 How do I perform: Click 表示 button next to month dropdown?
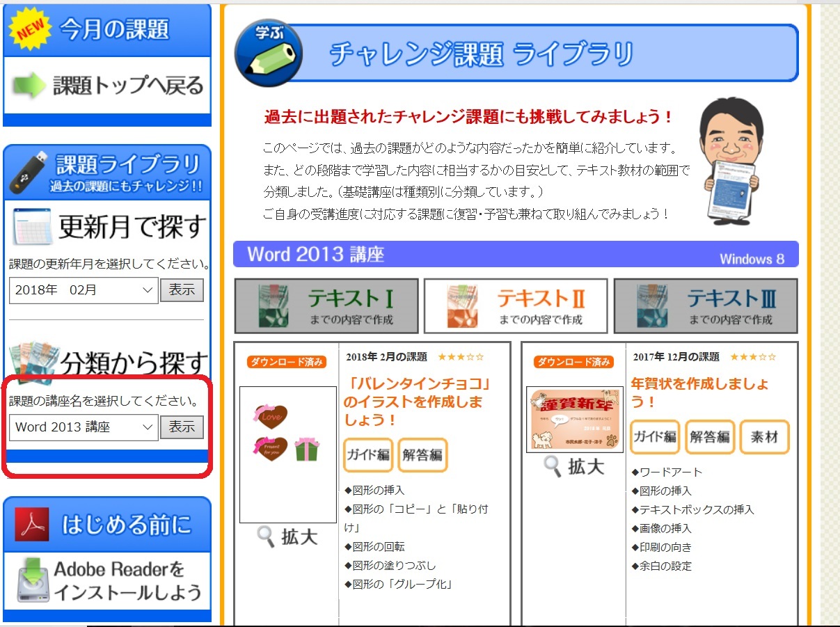[182, 290]
